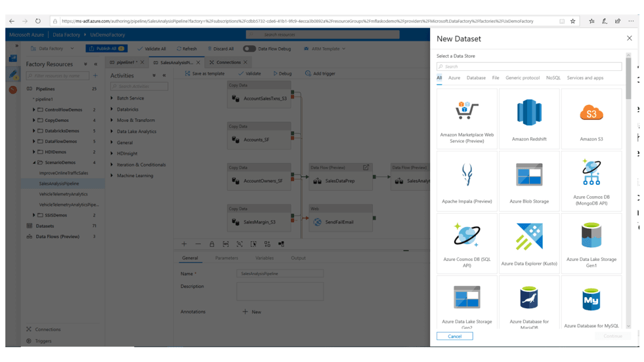Pick Azure Cosmos DB (SQL API) tile

(x=467, y=243)
